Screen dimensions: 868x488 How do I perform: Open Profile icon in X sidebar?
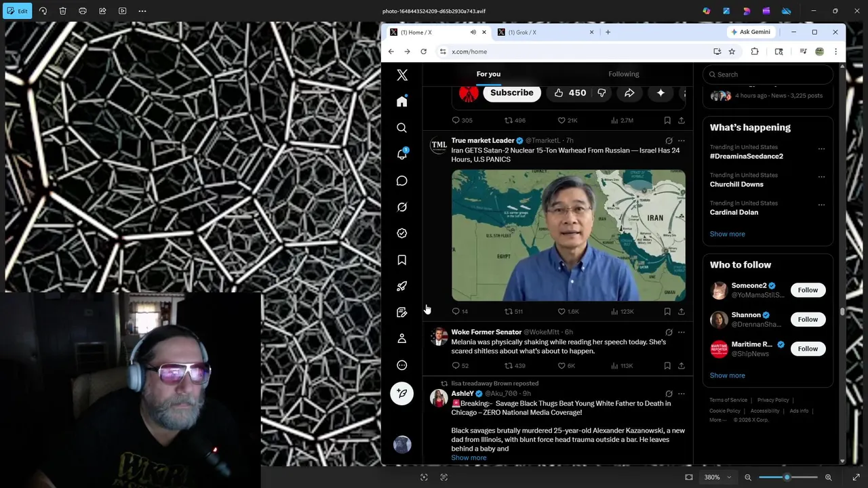tap(402, 339)
